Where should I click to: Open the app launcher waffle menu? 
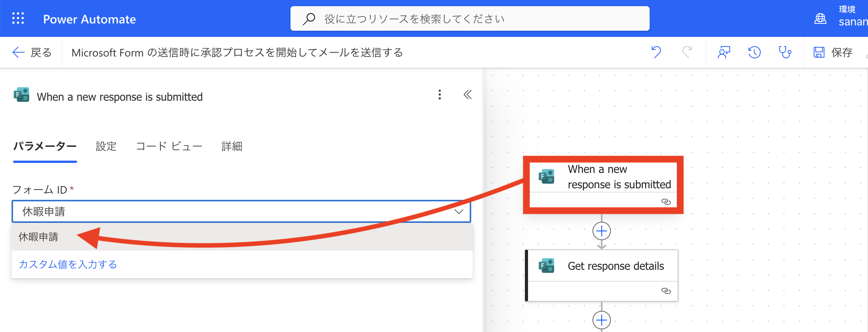[x=18, y=18]
